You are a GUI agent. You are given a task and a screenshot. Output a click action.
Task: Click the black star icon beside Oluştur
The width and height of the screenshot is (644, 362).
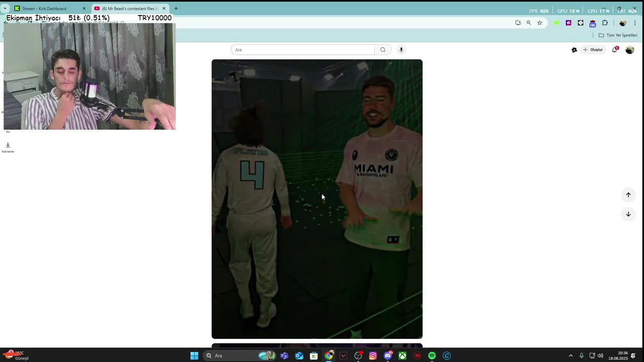(574, 50)
